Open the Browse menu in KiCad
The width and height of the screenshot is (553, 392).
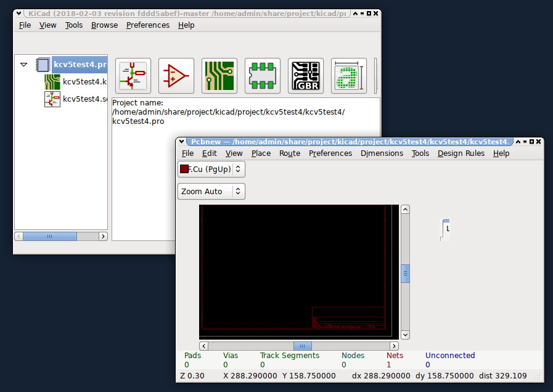pyautogui.click(x=104, y=25)
